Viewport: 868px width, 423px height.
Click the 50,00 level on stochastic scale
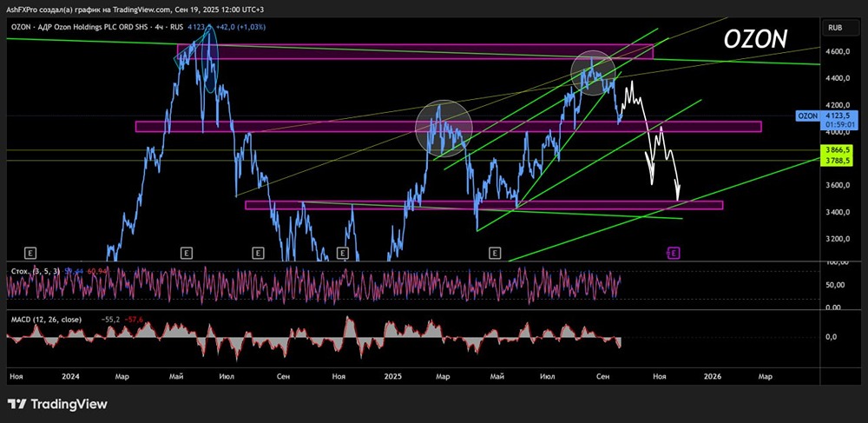[x=835, y=285]
